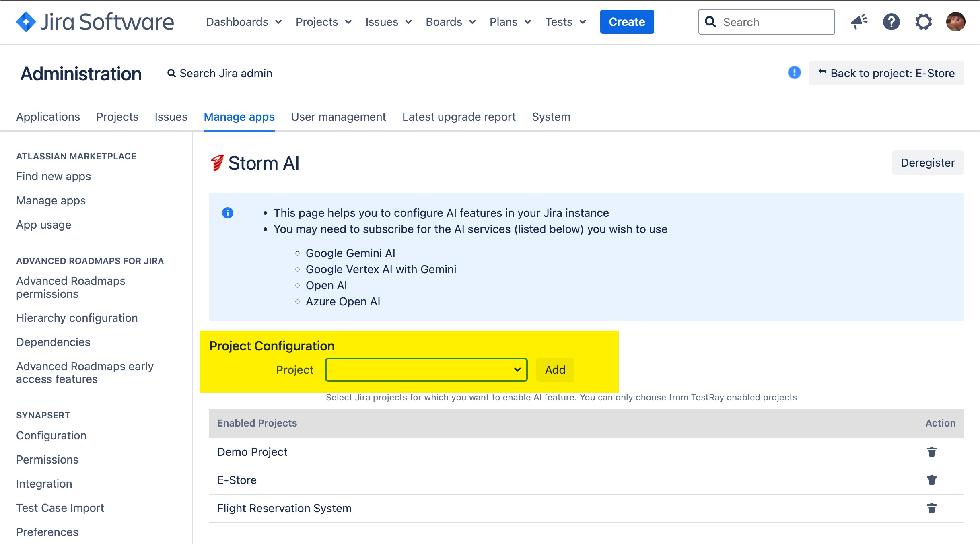Remove E-Store using its trash icon
980x544 pixels.
pyautogui.click(x=932, y=480)
